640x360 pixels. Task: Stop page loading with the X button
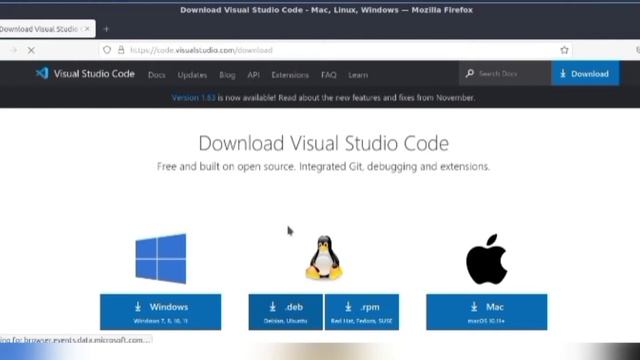tap(31, 50)
